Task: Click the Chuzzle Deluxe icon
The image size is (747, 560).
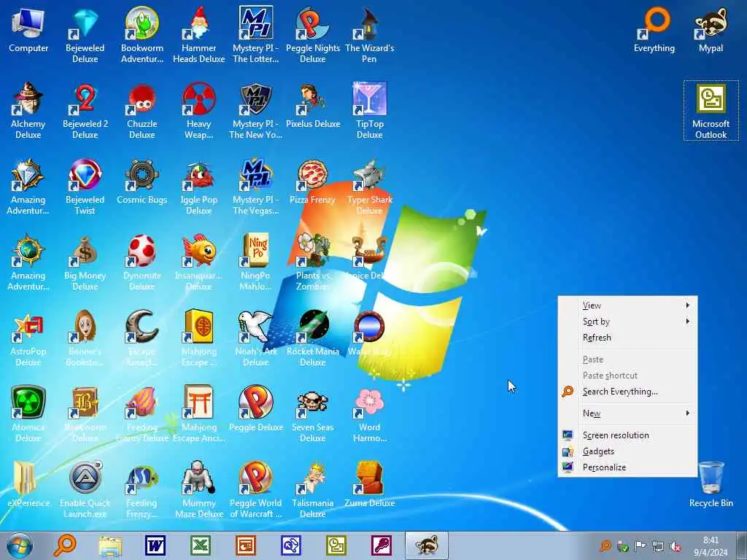Action: coord(142,110)
